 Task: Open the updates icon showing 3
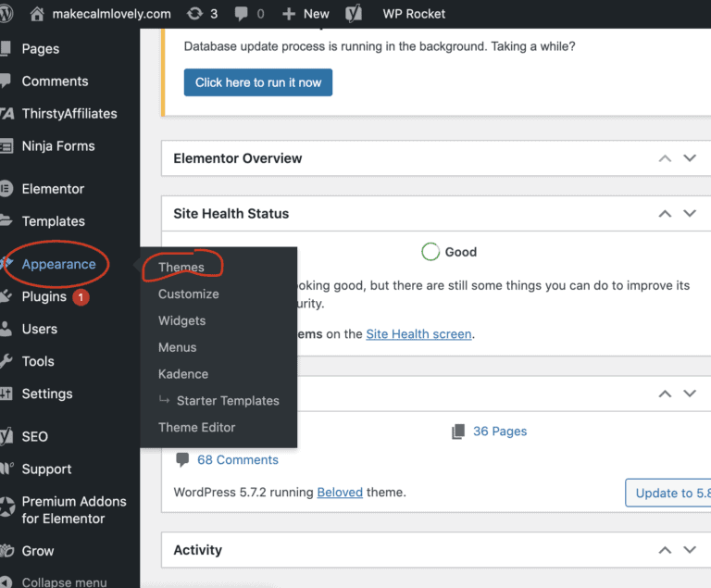coord(195,14)
